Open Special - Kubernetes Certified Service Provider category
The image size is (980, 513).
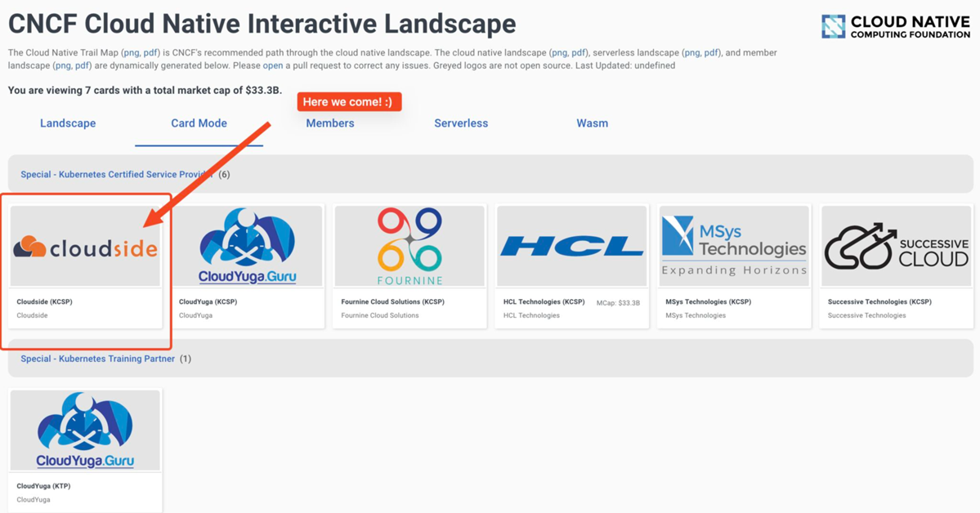tap(117, 174)
